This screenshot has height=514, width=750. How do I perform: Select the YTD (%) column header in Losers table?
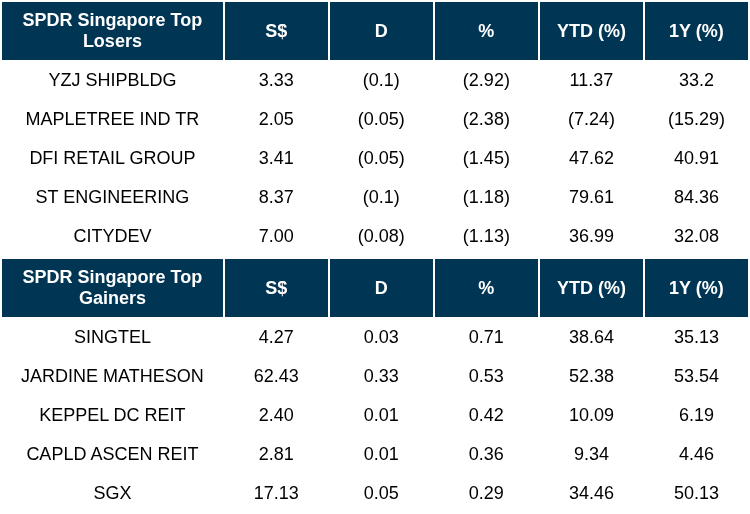(x=591, y=31)
